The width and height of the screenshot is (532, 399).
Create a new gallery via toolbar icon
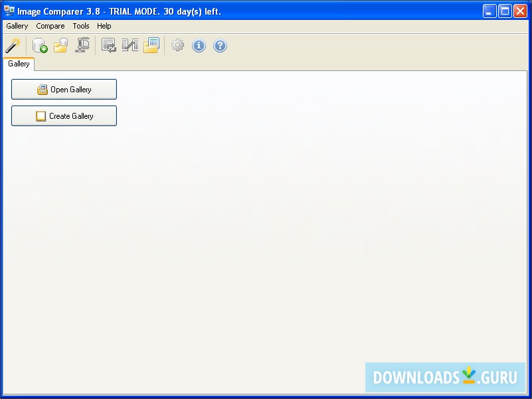click(39, 45)
